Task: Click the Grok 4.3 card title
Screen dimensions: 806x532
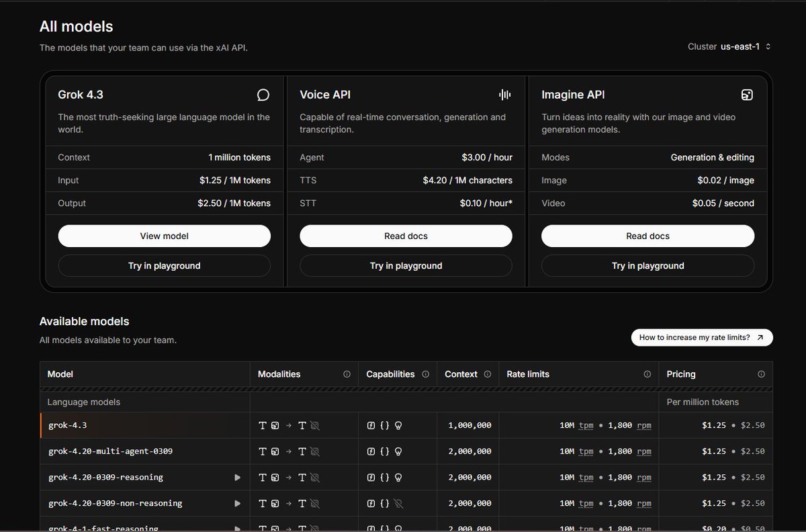Action: pos(81,95)
